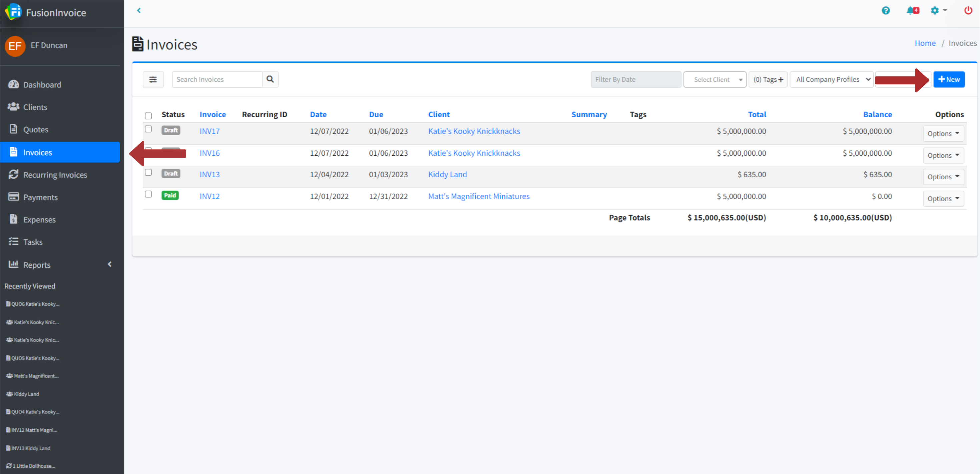
Task: Toggle the select-all header checkbox
Action: click(x=148, y=116)
